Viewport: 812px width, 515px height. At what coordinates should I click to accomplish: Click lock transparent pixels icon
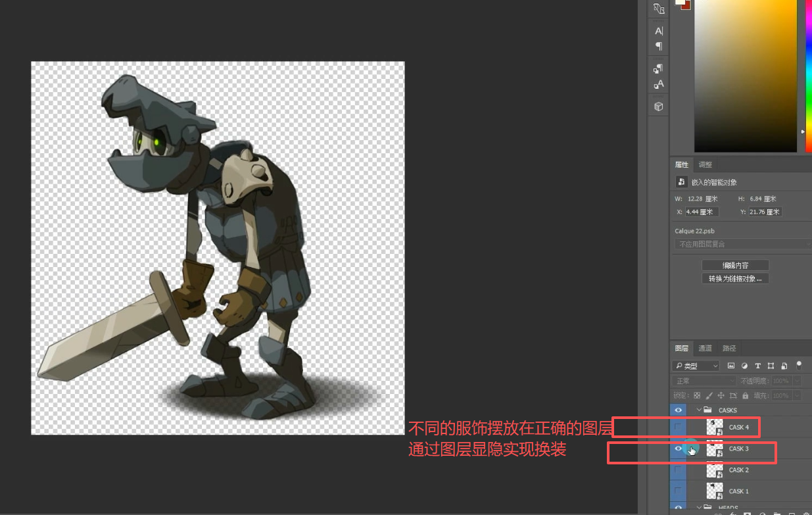(x=697, y=395)
